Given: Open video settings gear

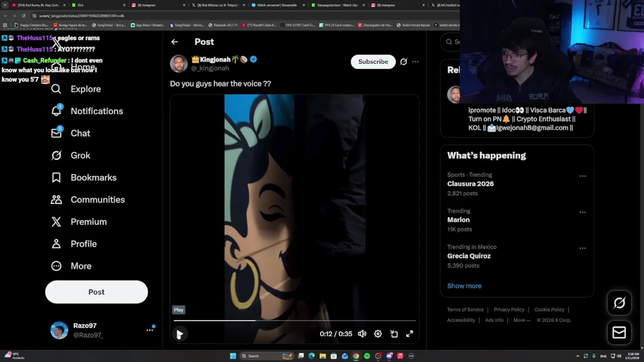Looking at the screenshot, I should (378, 334).
